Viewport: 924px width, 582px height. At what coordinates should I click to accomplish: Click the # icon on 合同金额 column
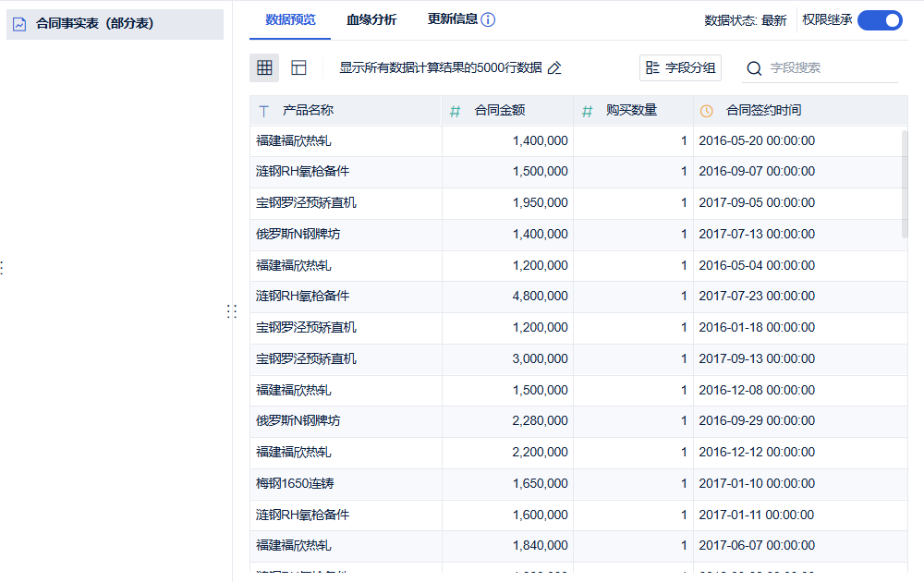[456, 110]
